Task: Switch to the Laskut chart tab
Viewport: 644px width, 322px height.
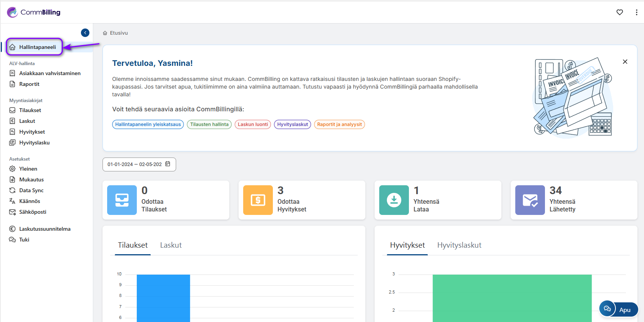Action: (x=171, y=245)
